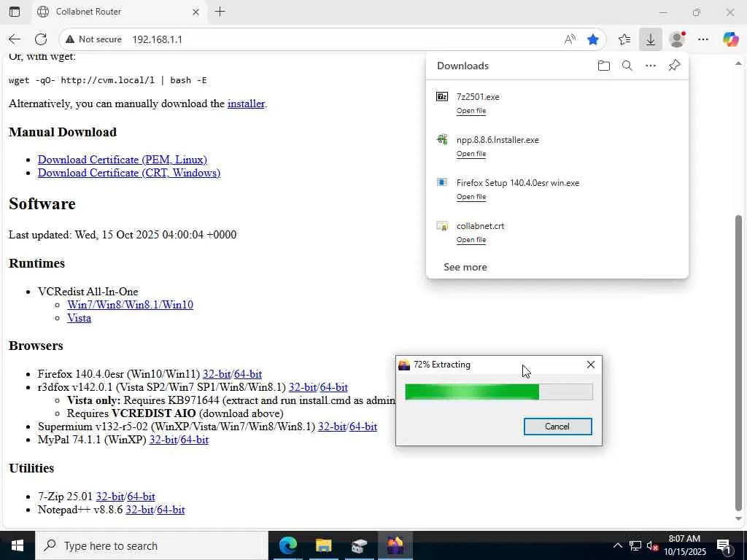Click the Vista VCRedist link
The height and width of the screenshot is (560, 747).
[79, 318]
